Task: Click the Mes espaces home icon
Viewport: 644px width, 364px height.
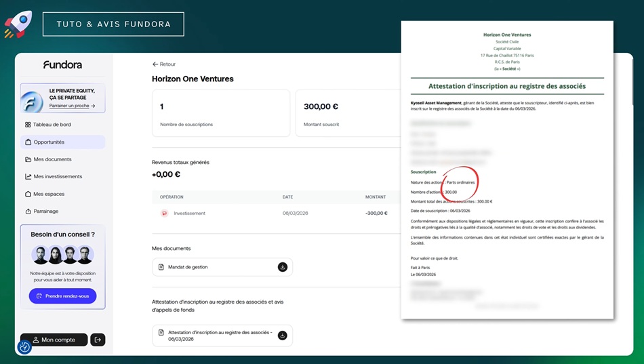Action: 28,194
